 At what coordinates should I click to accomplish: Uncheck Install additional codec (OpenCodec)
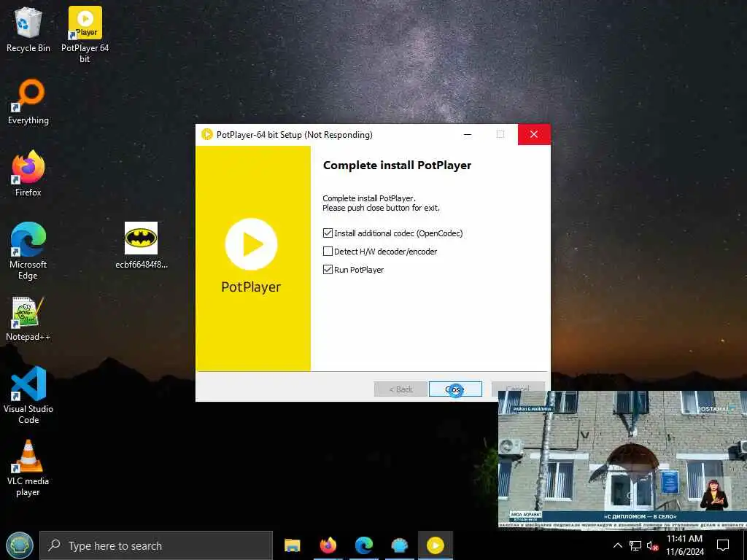328,233
